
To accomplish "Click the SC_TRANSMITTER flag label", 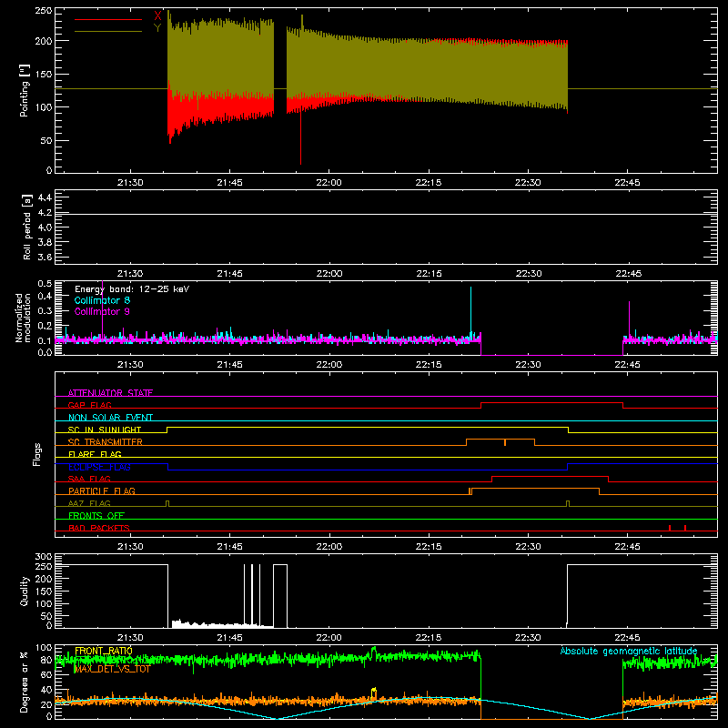I will [106, 441].
